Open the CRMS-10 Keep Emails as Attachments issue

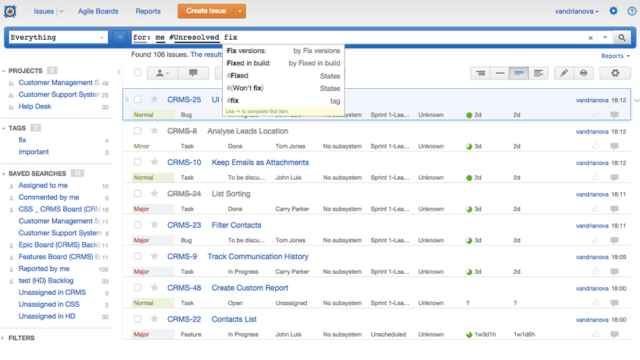pos(260,162)
